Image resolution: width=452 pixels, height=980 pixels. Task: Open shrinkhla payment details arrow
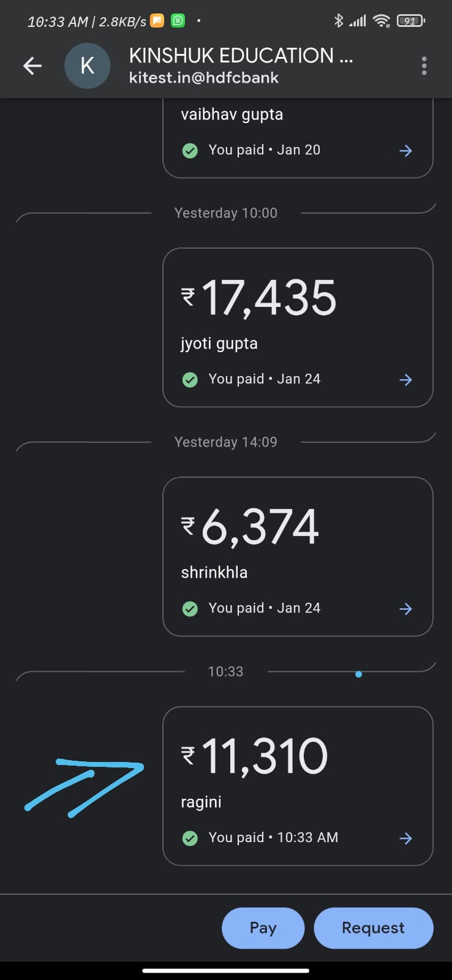click(405, 609)
